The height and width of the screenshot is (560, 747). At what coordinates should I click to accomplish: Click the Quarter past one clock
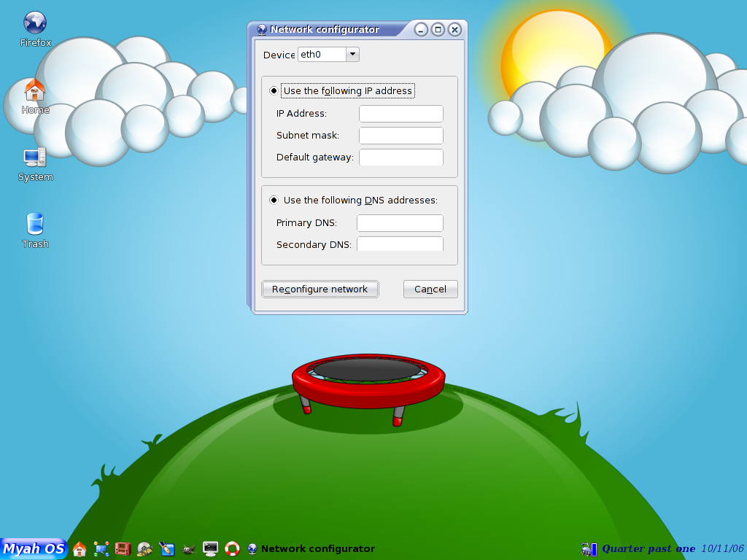point(649,548)
